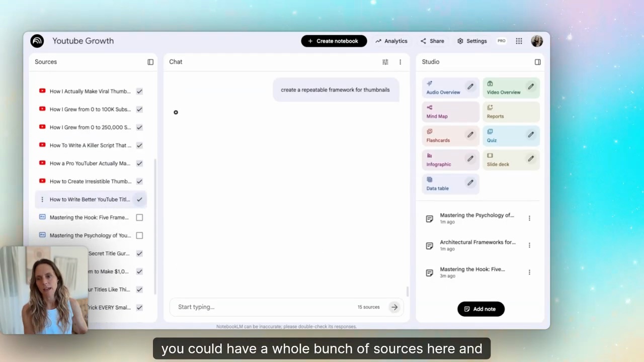The image size is (644, 362).
Task: Click the Youtube Growth notebook title
Action: (83, 41)
